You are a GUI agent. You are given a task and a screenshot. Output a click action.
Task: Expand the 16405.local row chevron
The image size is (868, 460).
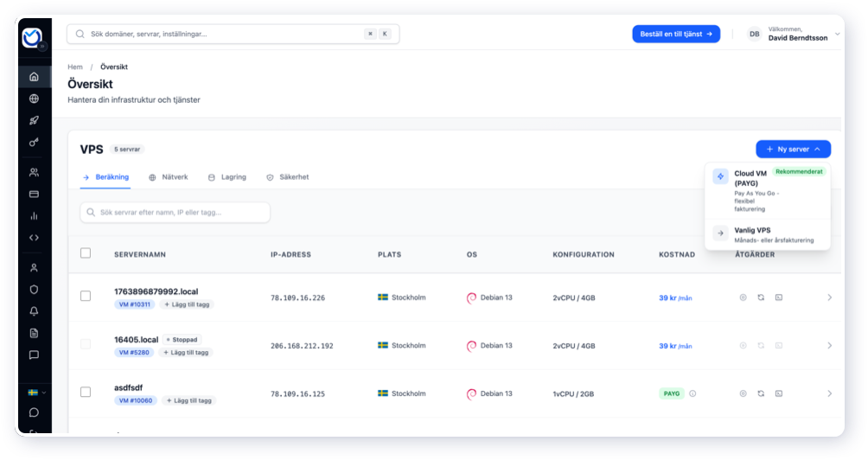tap(829, 345)
